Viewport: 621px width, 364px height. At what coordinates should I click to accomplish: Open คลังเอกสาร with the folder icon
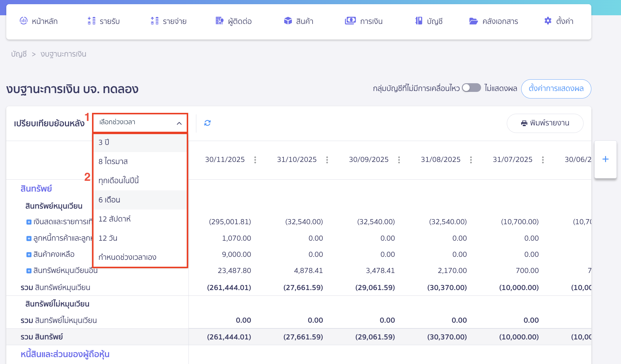click(x=473, y=21)
